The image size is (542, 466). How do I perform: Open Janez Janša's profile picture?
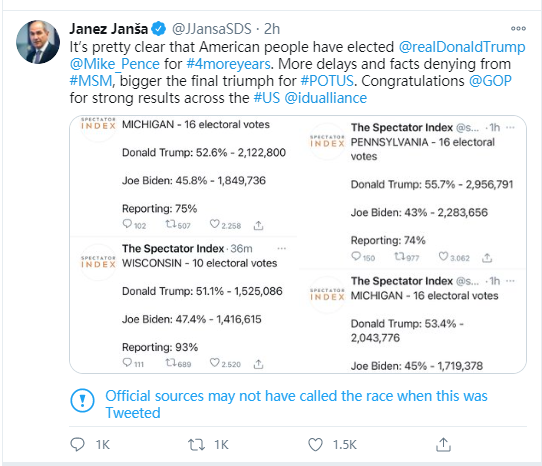(x=38, y=42)
